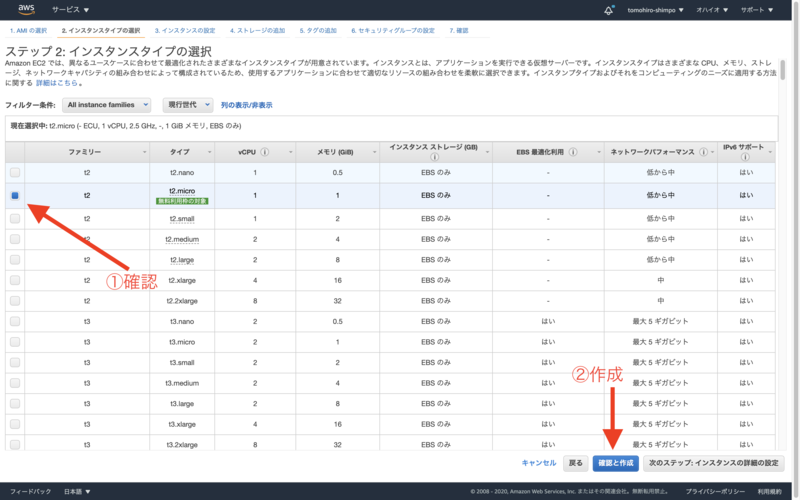This screenshot has width=800, height=500.
Task: Select the t3.nano instance checkbox
Action: pyautogui.click(x=15, y=321)
